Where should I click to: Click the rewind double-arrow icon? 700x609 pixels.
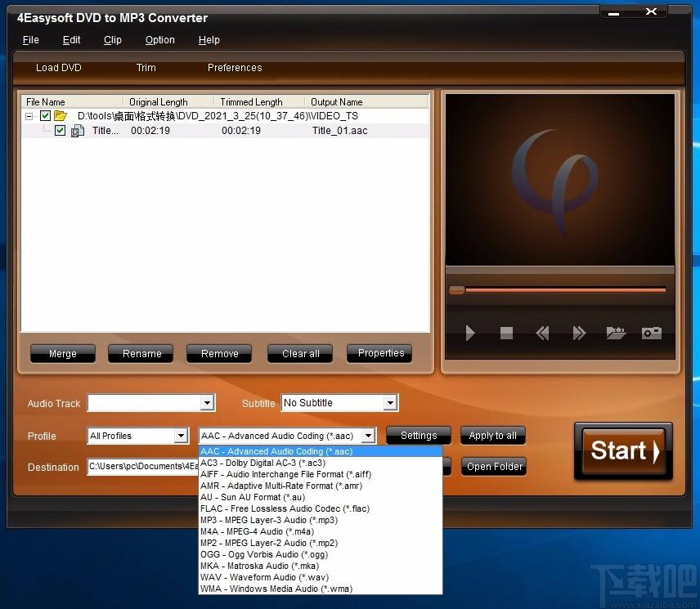[542, 333]
